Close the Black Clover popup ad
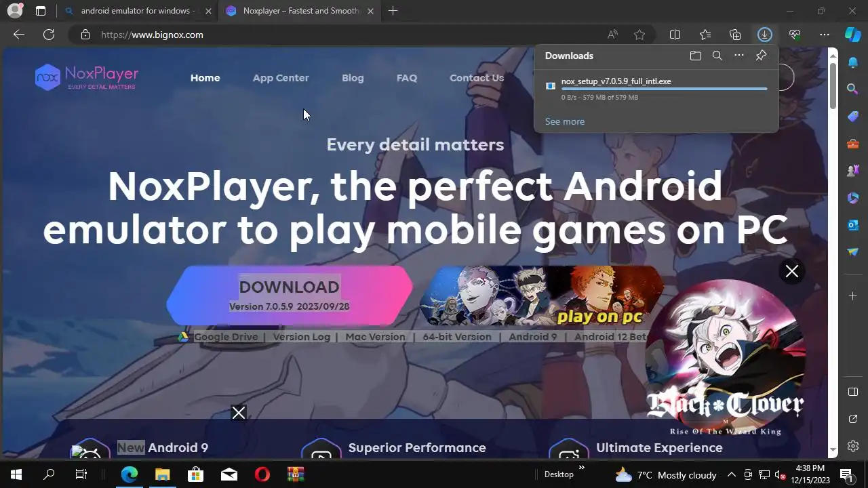 (x=791, y=272)
